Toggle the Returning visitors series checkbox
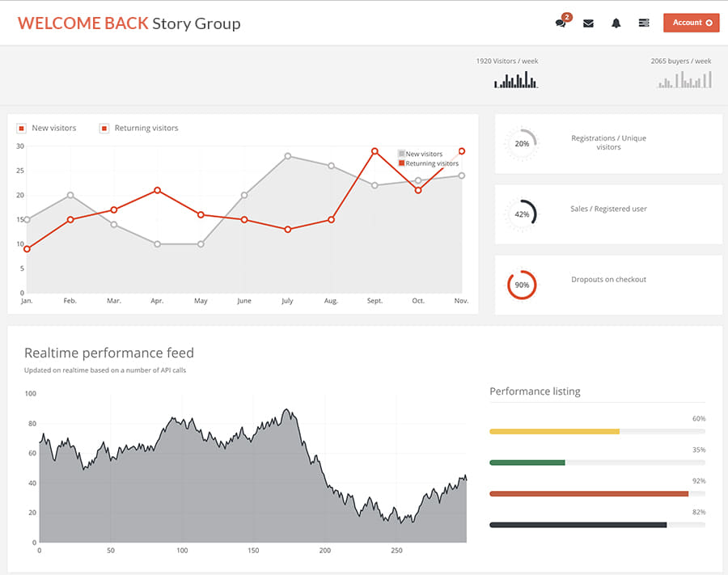 pyautogui.click(x=104, y=128)
